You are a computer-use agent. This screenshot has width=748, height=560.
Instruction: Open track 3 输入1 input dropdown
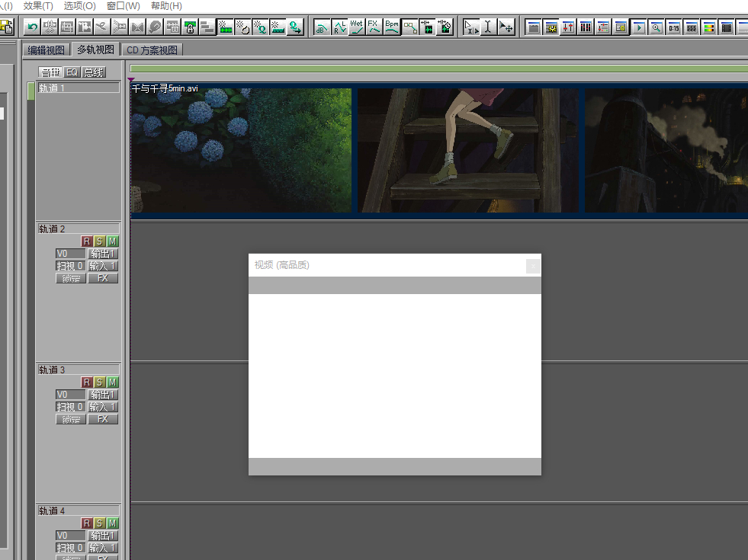[x=102, y=407]
